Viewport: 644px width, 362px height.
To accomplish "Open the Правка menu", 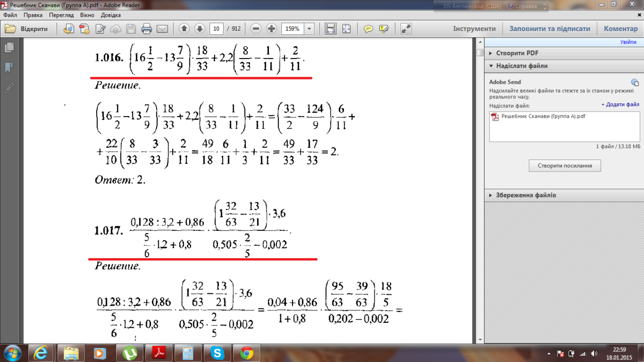I will (33, 16).
